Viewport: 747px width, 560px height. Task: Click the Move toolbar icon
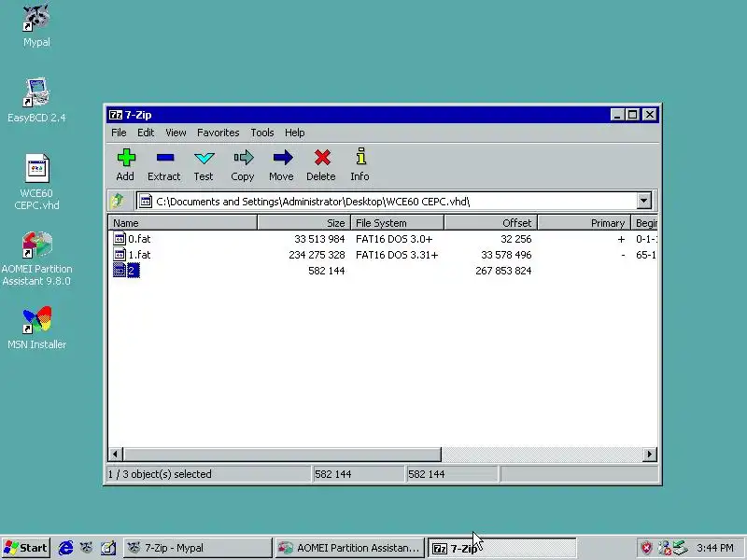[283, 158]
